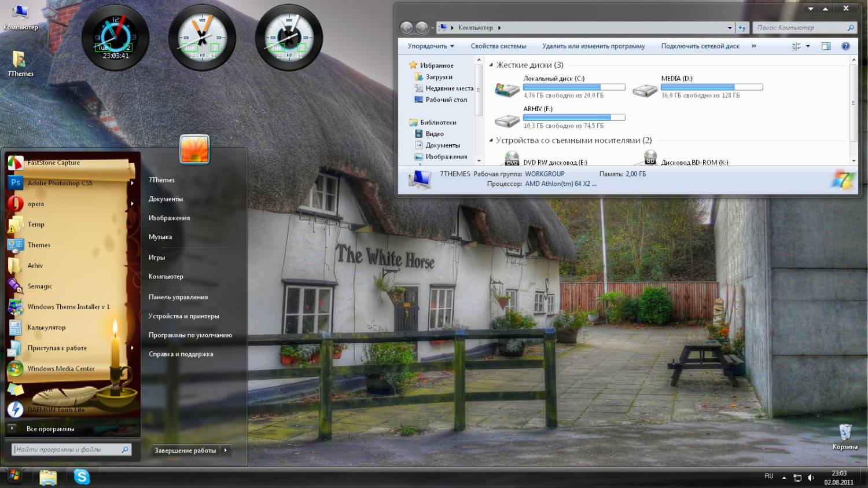
Task: Open the view mode dropdown arrow in Explorer
Action: point(808,46)
